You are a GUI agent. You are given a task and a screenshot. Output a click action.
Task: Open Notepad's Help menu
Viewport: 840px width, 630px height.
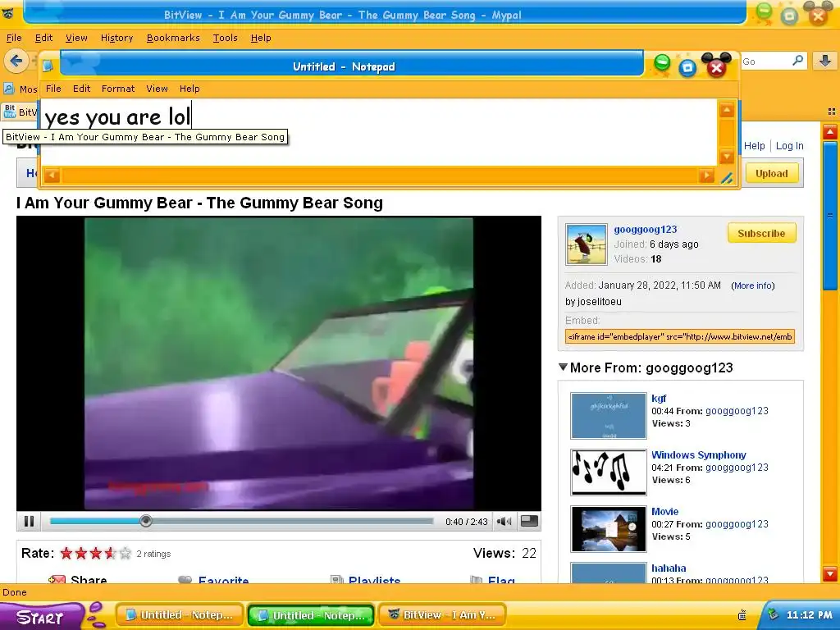[x=189, y=89]
